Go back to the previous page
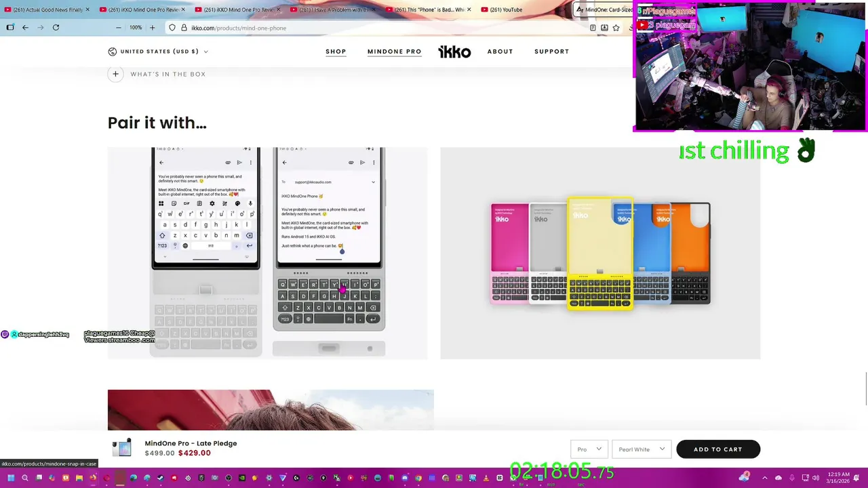868x488 pixels. (x=25, y=28)
